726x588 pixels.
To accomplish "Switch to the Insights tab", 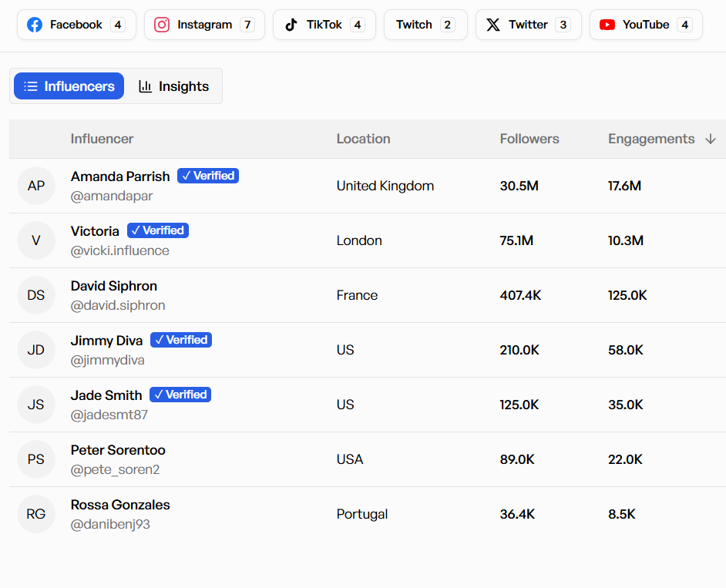I will coord(174,86).
